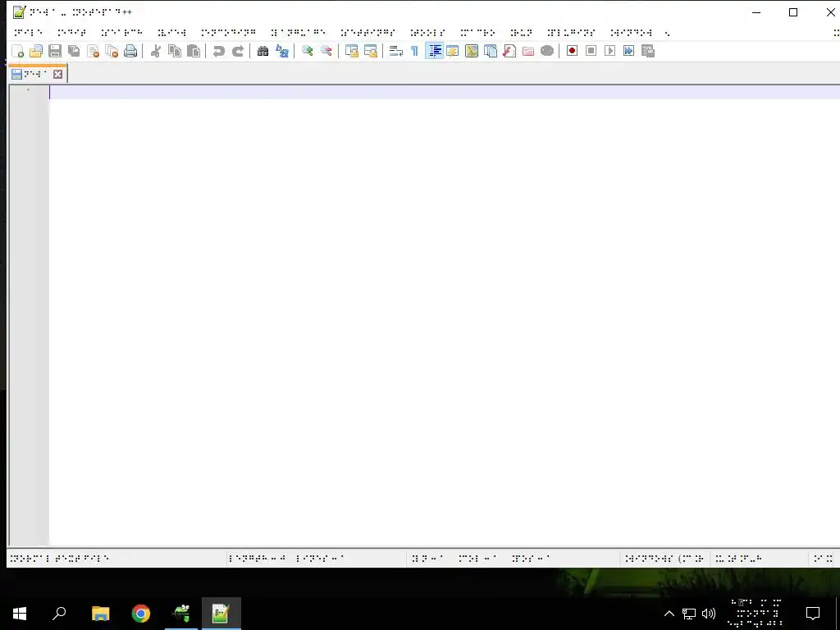Click the line number margin of line one
Viewport: 840px width, 630px height.
coord(29,90)
